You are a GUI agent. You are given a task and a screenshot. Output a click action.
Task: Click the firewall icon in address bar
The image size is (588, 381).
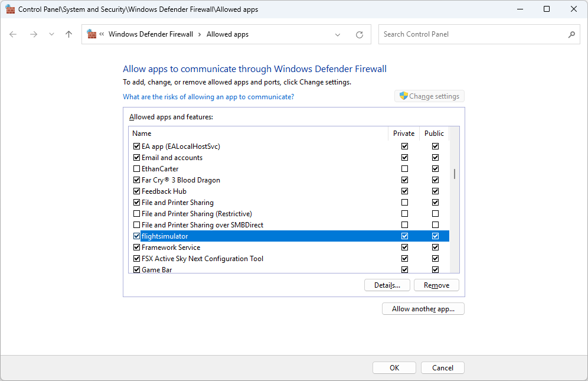click(92, 34)
